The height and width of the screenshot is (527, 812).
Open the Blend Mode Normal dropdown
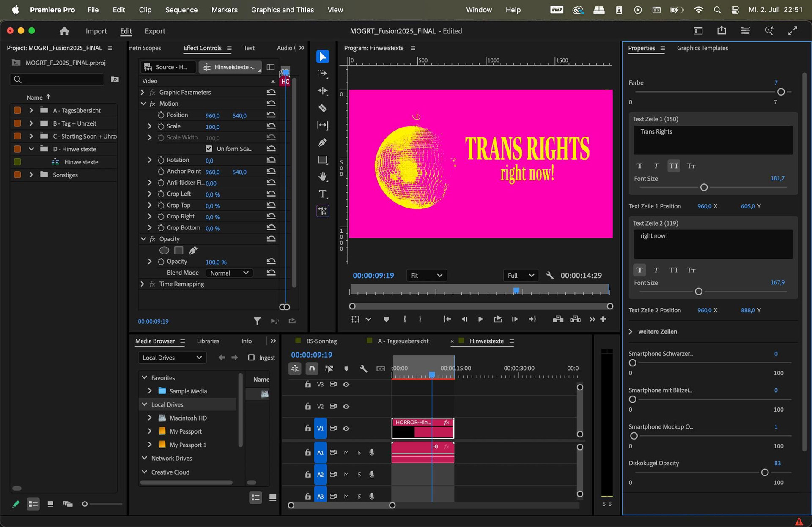coord(229,273)
